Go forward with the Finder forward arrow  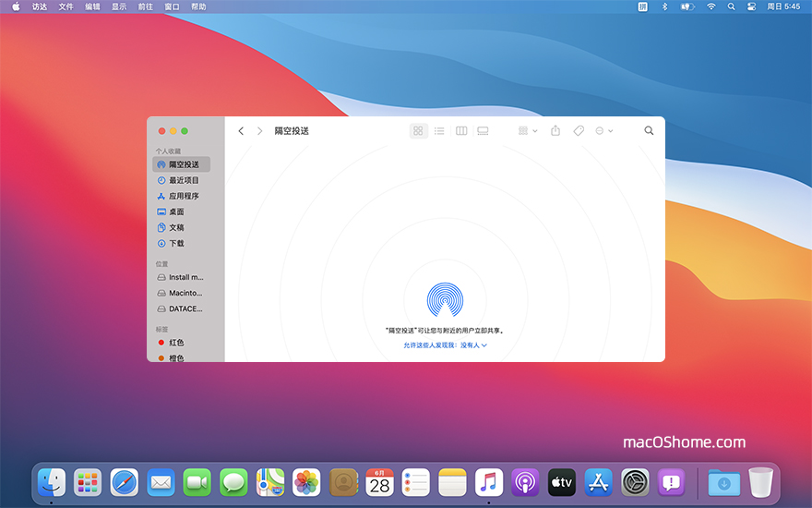259,131
